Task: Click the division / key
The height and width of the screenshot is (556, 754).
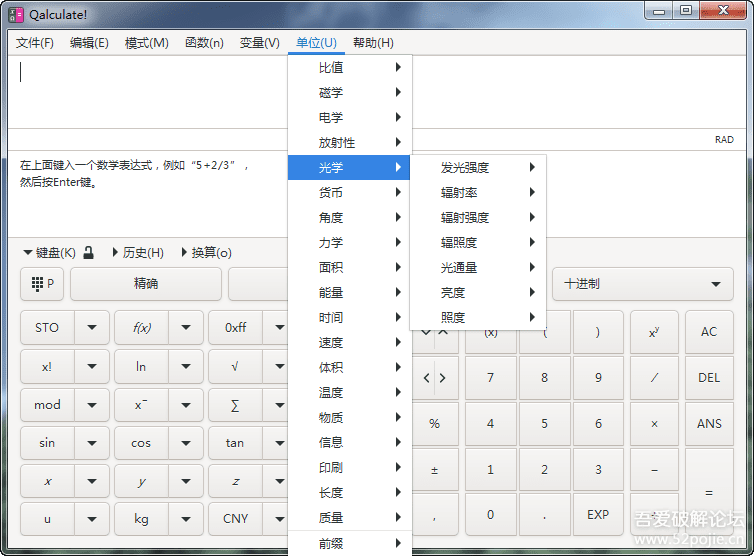Action: coord(654,378)
